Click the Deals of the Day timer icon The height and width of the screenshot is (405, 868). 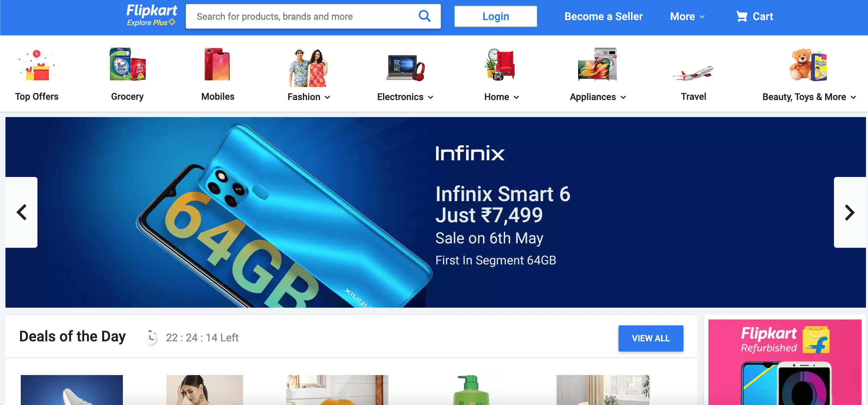click(x=151, y=338)
